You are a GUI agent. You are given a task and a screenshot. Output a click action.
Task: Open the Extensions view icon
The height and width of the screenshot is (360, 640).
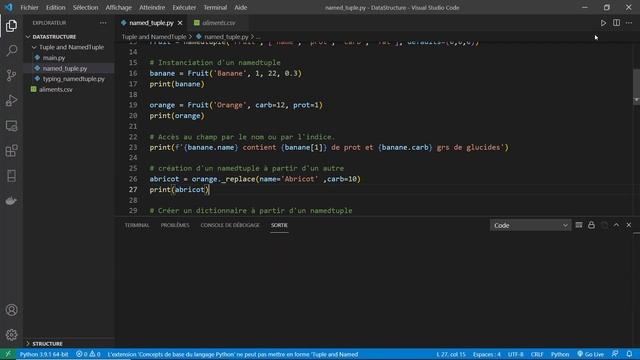[11, 151]
